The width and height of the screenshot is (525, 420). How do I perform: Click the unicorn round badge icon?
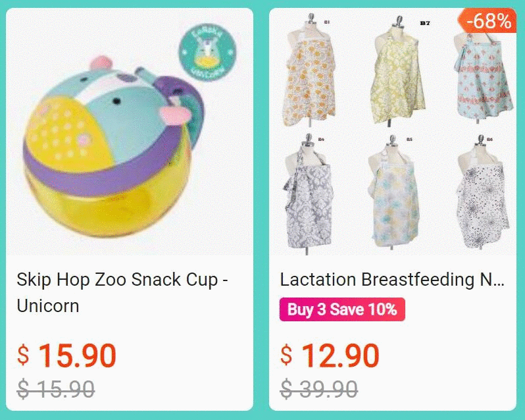point(207,53)
